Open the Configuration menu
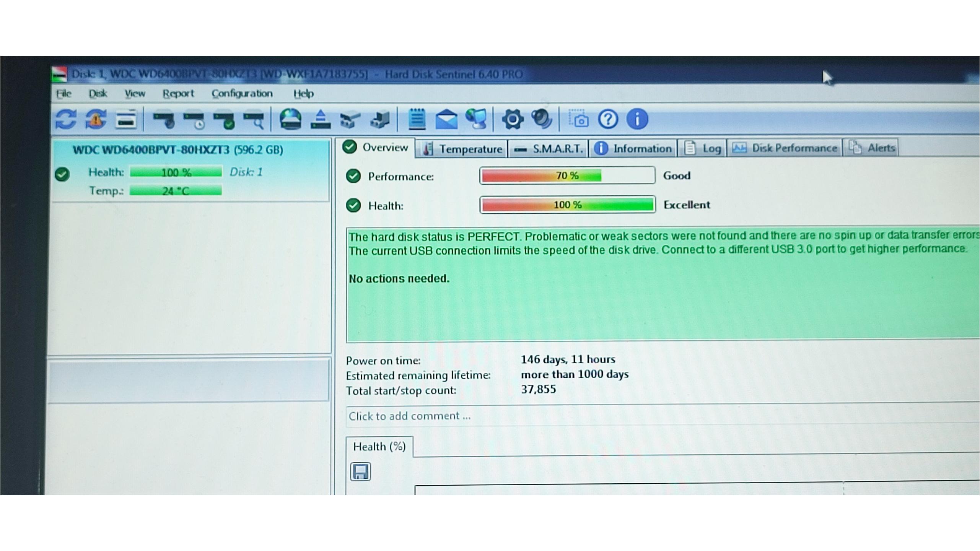 (x=242, y=93)
